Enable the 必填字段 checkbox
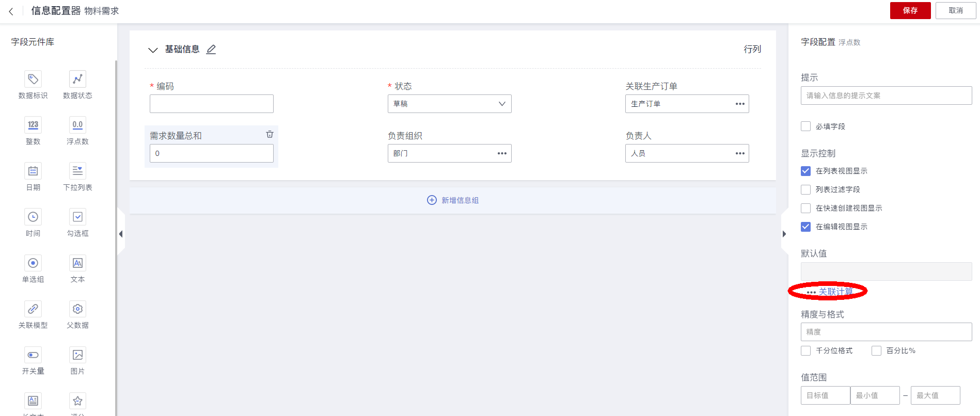The width and height of the screenshot is (980, 416). coord(805,126)
